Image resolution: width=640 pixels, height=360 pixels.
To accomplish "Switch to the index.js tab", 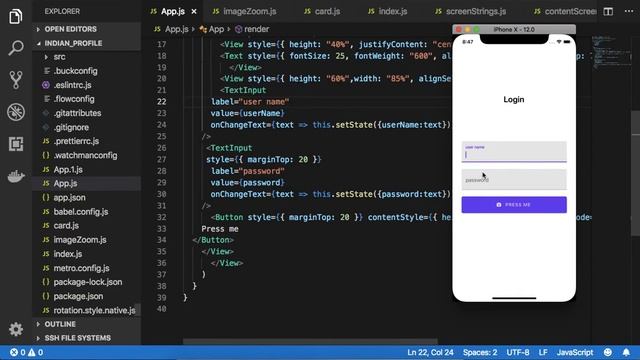I will (x=388, y=11).
